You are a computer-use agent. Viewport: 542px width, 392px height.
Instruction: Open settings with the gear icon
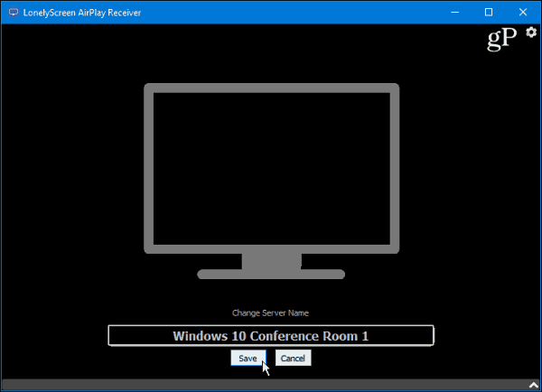[x=531, y=33]
